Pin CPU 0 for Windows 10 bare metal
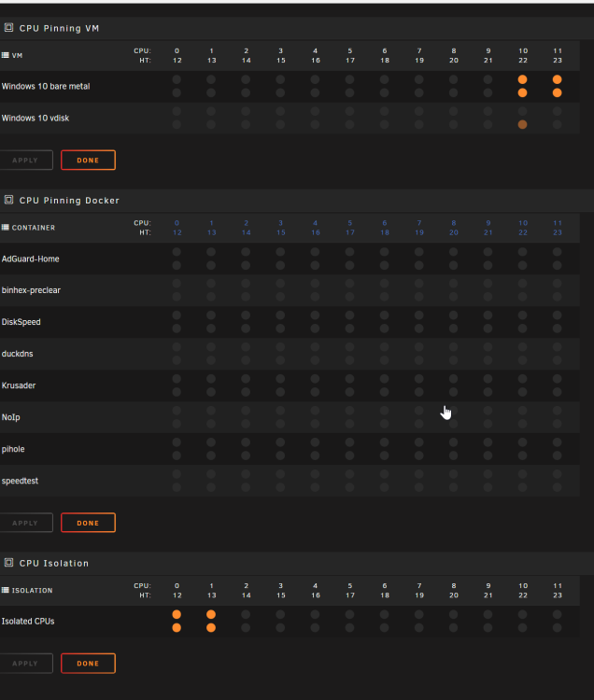Viewport: 594px width, 700px height. 177,79
